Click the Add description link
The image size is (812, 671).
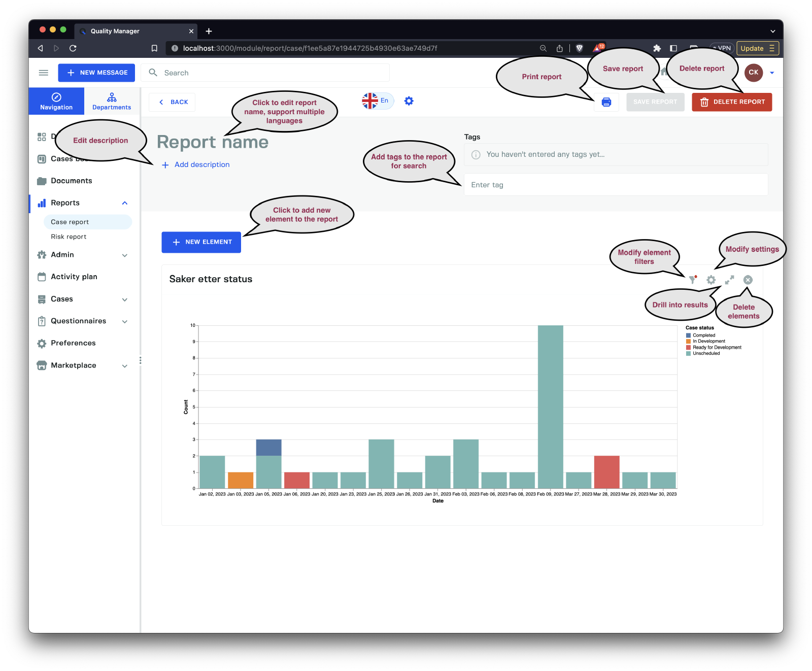[x=201, y=164]
